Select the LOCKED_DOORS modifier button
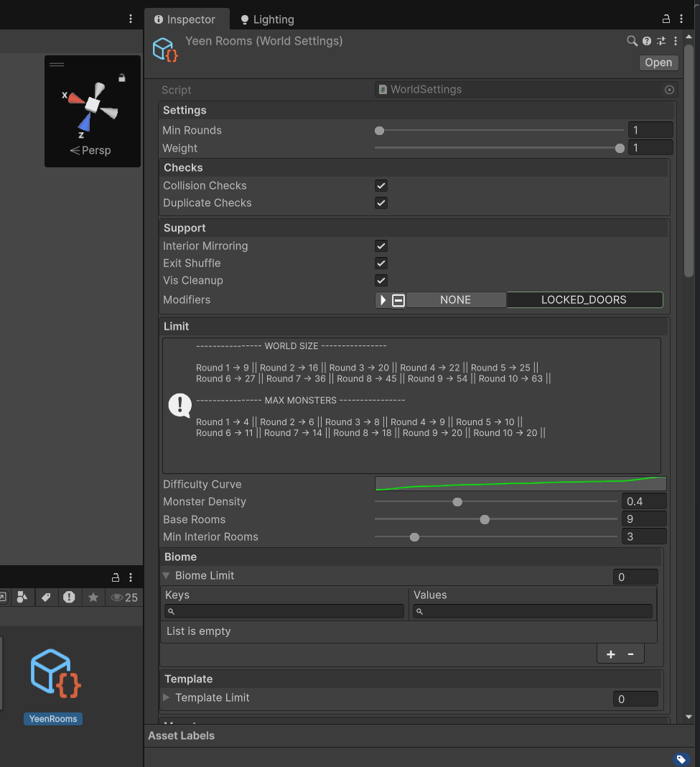The height and width of the screenshot is (767, 700). 584,300
